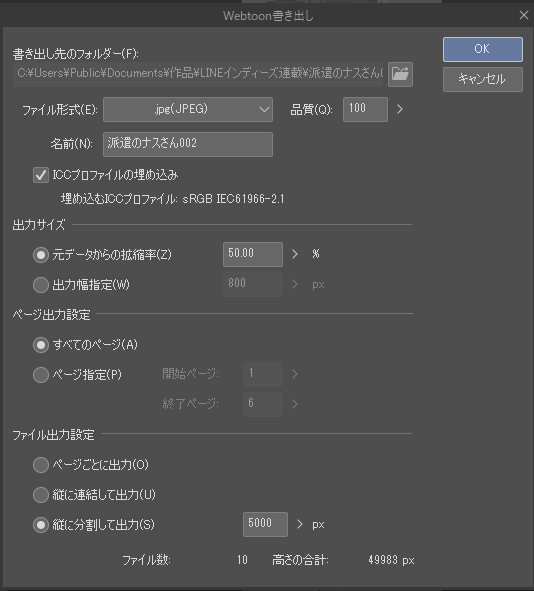The height and width of the screenshot is (591, 534).
Task: Select ページごとに出力(O) radio button
Action: click(41, 465)
